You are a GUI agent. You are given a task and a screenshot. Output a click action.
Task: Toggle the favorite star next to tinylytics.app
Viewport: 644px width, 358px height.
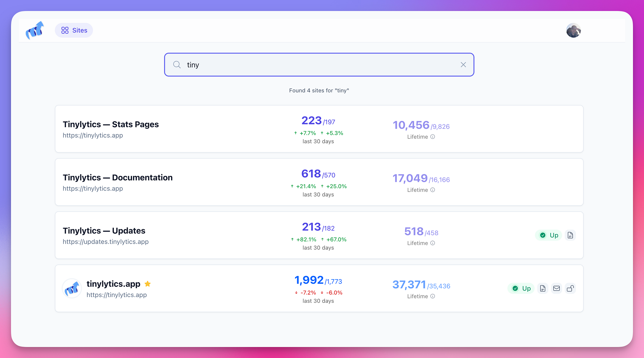pyautogui.click(x=147, y=284)
